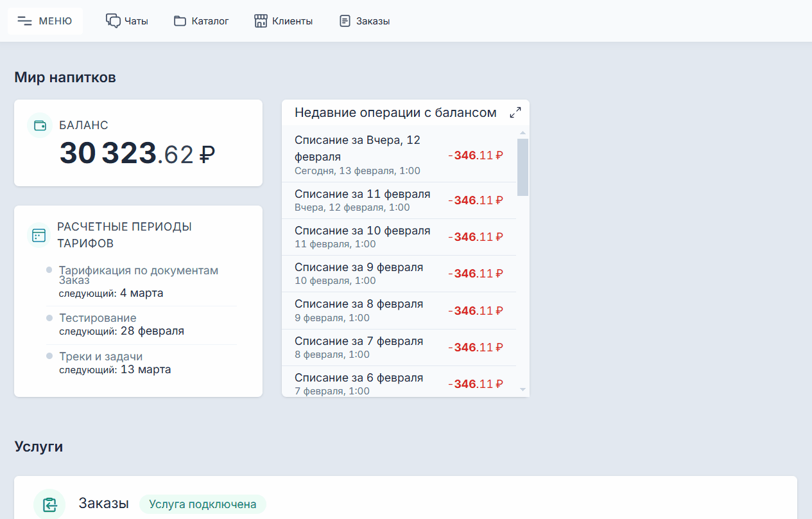Click the wallet icon next to БАЛАНС
Viewport: 812px width, 519px height.
(39, 124)
